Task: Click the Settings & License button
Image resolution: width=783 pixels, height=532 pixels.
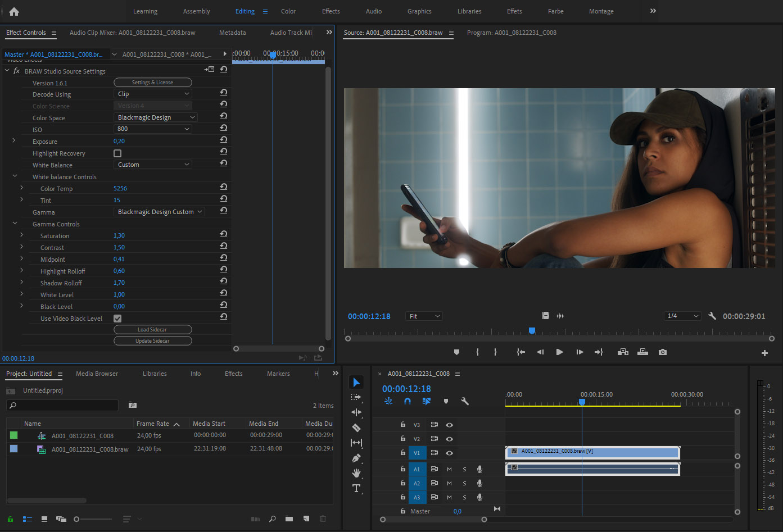Action: tap(152, 81)
